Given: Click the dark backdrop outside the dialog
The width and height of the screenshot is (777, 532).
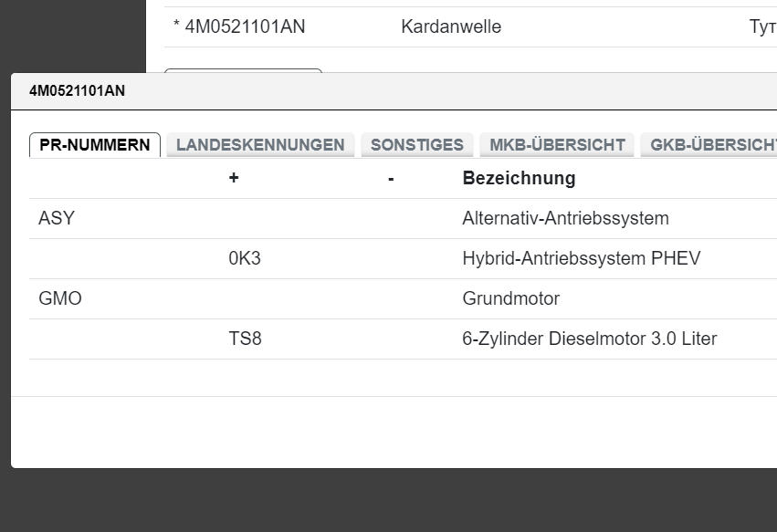Looking at the screenshot, I should click(73, 37).
